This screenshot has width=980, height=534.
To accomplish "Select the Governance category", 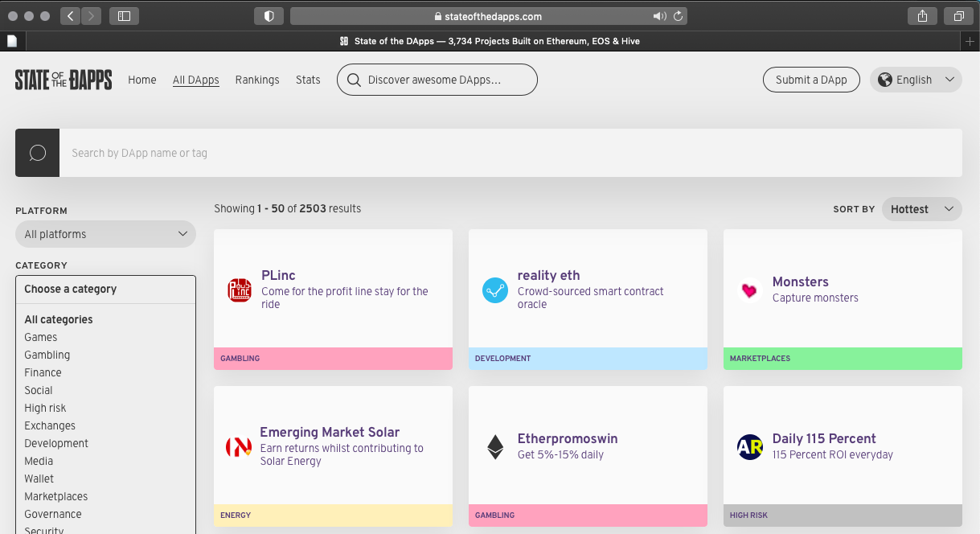I will click(53, 514).
